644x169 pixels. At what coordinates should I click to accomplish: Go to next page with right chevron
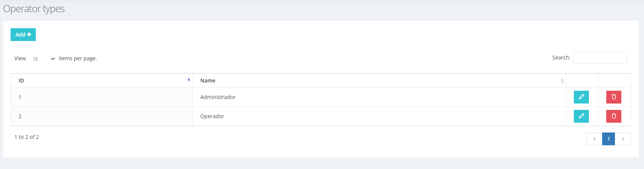click(x=623, y=139)
